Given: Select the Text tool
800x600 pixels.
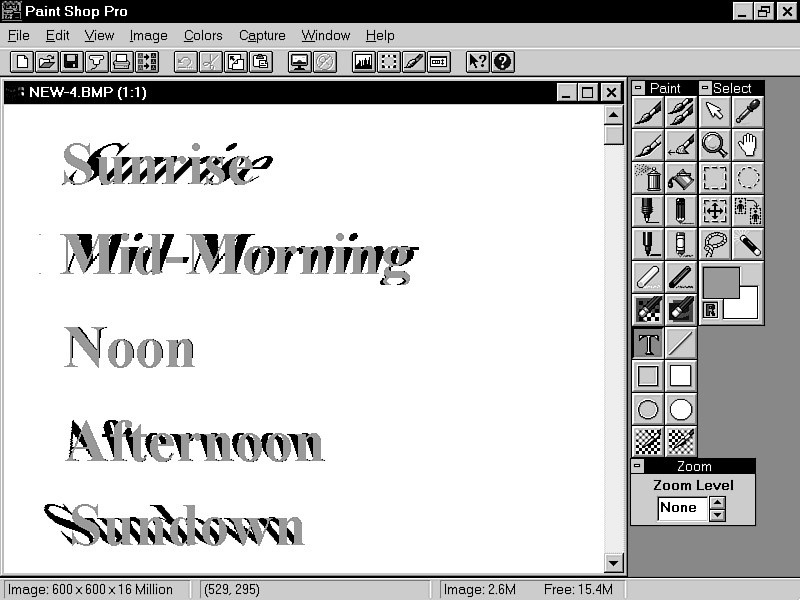Looking at the screenshot, I should coord(648,343).
